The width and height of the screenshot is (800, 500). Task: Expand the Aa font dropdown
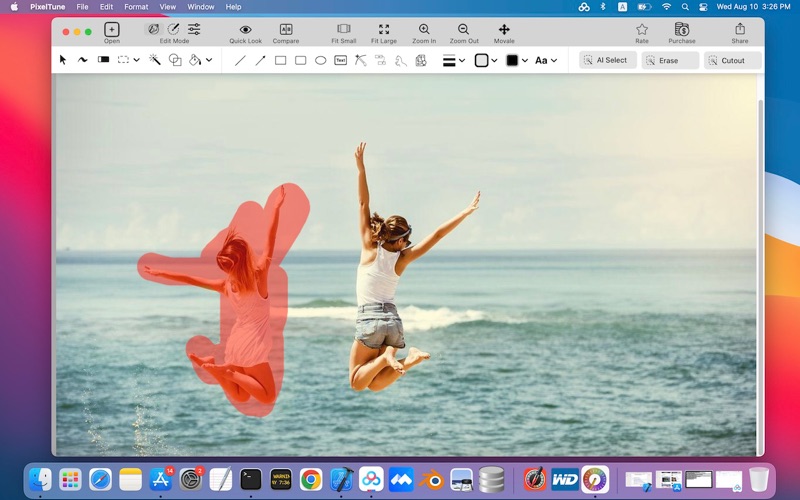tap(554, 60)
